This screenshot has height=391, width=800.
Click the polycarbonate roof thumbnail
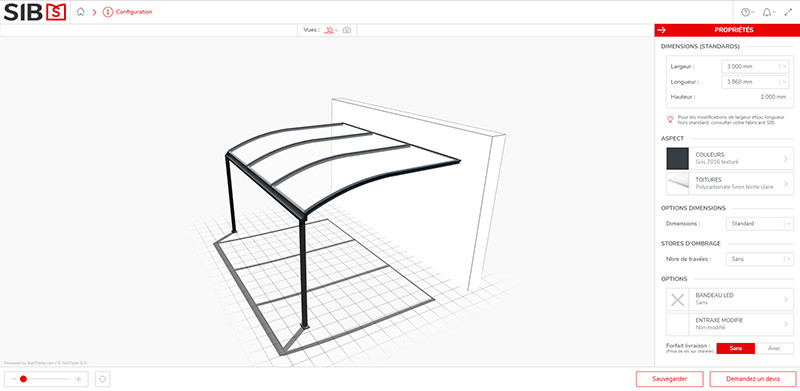pos(678,184)
